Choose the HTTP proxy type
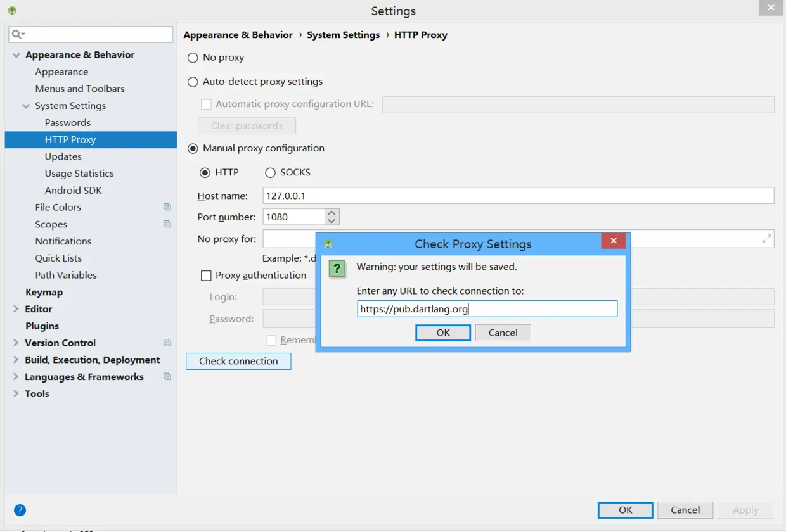786x532 pixels. tap(205, 172)
